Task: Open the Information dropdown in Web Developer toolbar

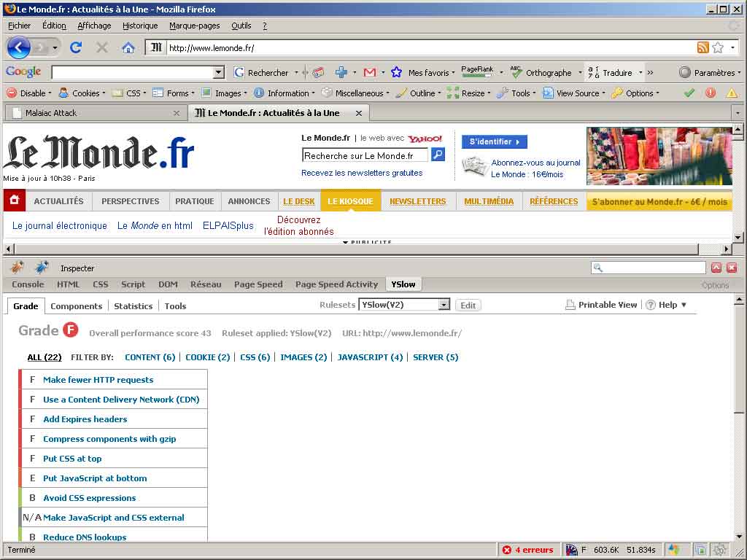Action: pyautogui.click(x=285, y=93)
